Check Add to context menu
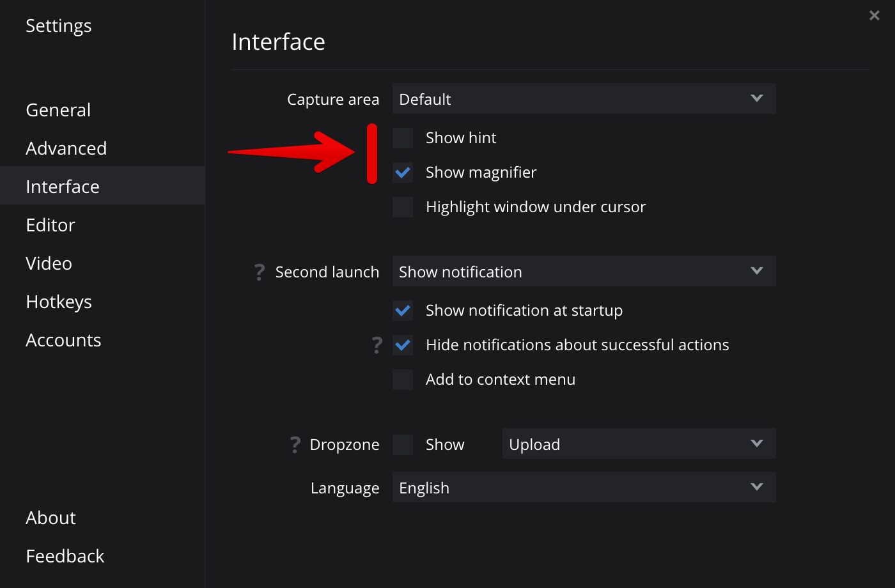The height and width of the screenshot is (588, 895). tap(403, 380)
